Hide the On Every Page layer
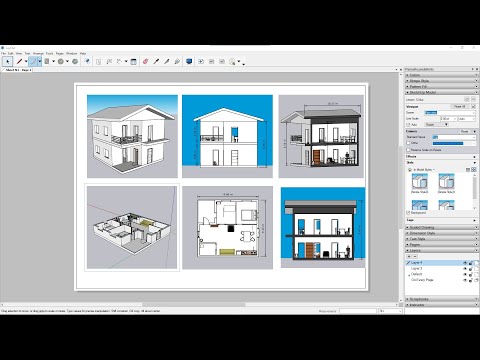 coord(465,280)
